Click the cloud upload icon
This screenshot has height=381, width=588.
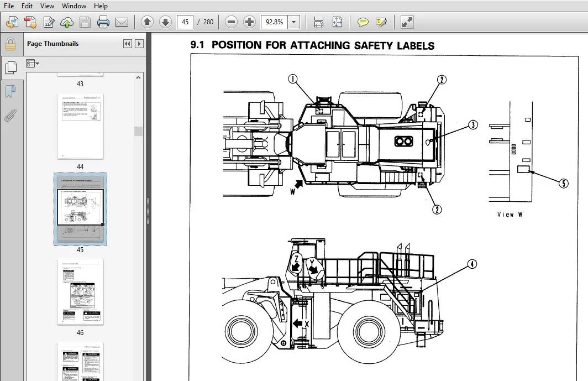tap(67, 22)
